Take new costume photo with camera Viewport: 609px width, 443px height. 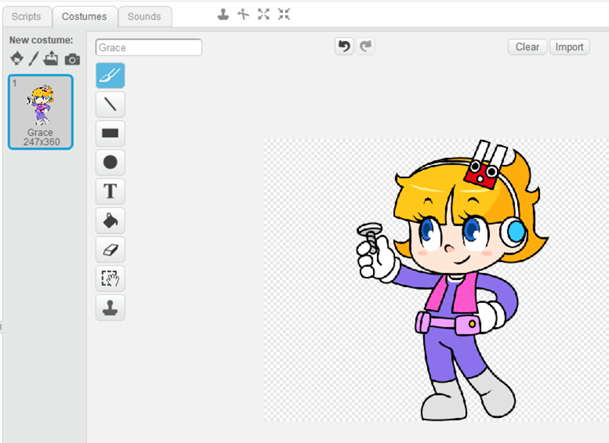tap(72, 59)
